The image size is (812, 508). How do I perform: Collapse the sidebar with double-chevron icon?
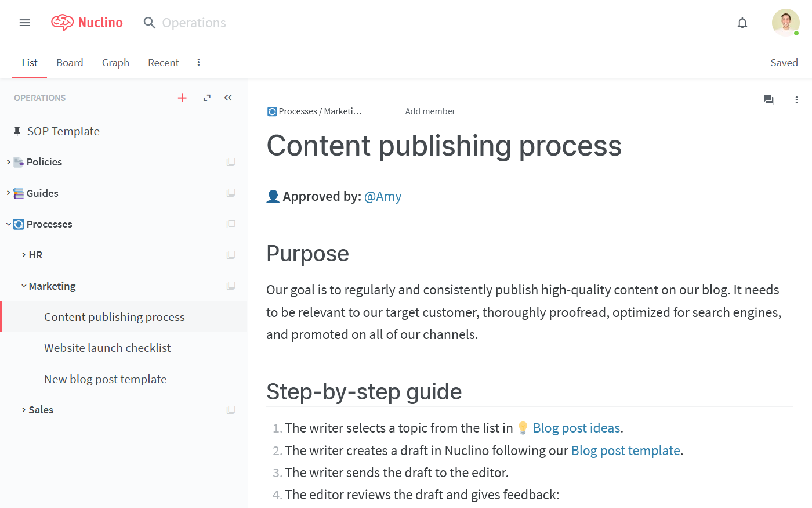[x=227, y=98]
